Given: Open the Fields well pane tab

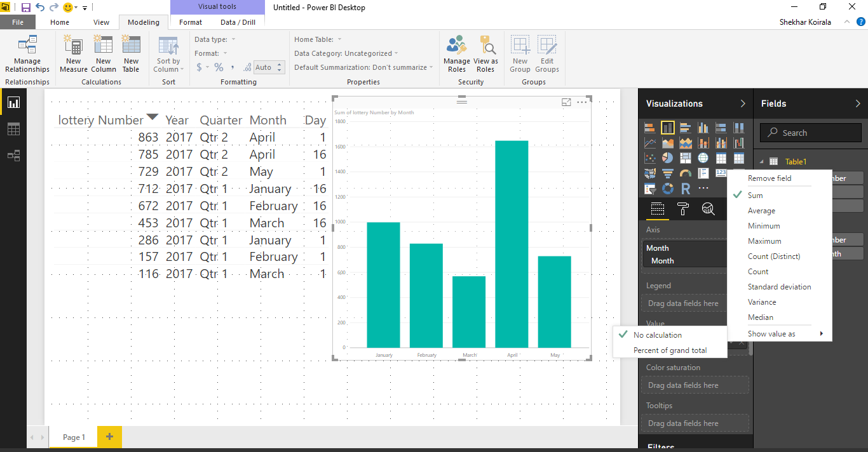Looking at the screenshot, I should click(658, 209).
